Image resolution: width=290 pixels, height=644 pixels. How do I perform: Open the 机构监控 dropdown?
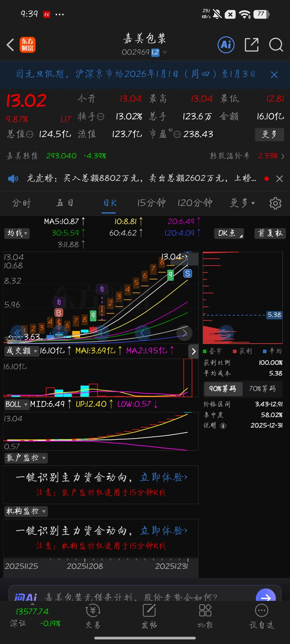[26, 511]
